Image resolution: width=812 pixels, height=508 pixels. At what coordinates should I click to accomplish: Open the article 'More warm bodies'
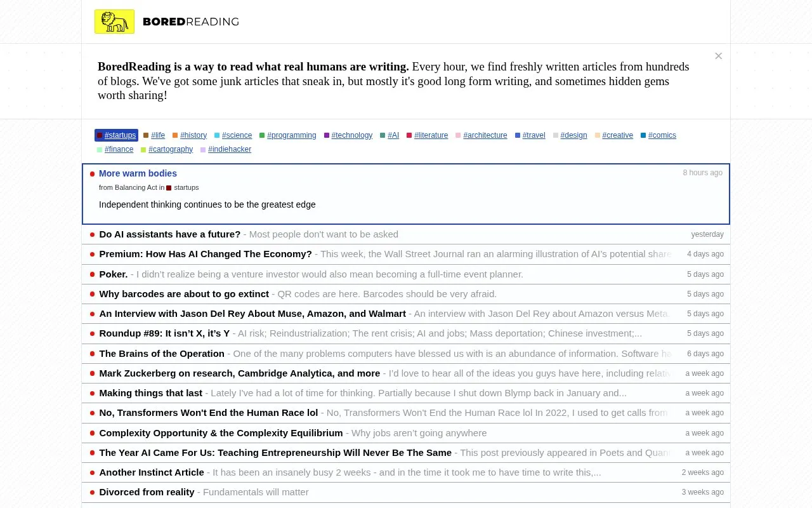point(138,173)
